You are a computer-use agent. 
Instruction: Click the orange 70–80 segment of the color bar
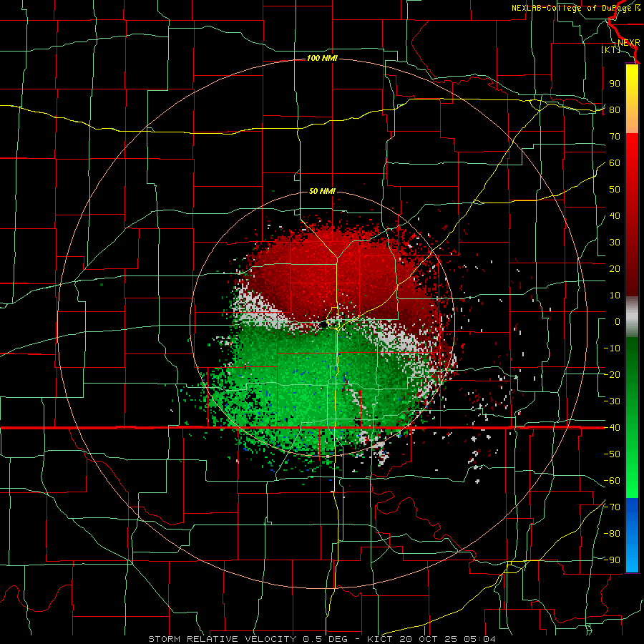pyautogui.click(x=632, y=122)
